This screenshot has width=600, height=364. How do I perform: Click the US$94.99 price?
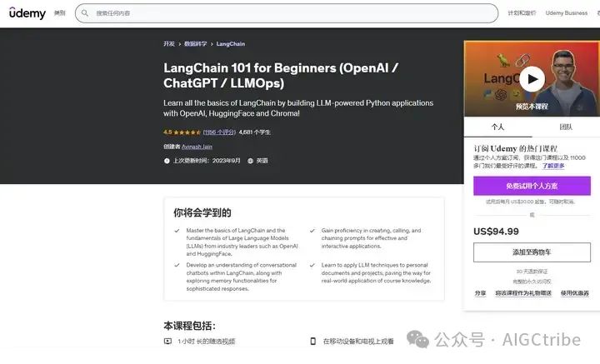[496, 232]
